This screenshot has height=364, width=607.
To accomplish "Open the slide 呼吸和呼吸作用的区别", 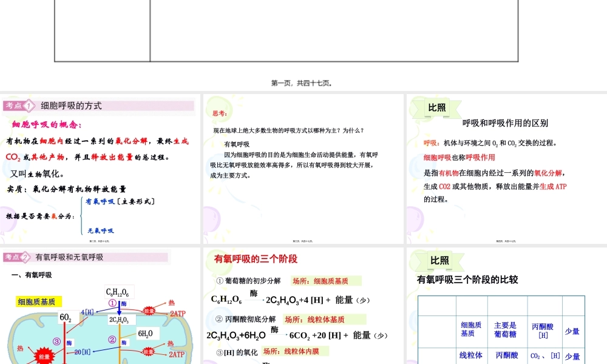I will coord(507,169).
